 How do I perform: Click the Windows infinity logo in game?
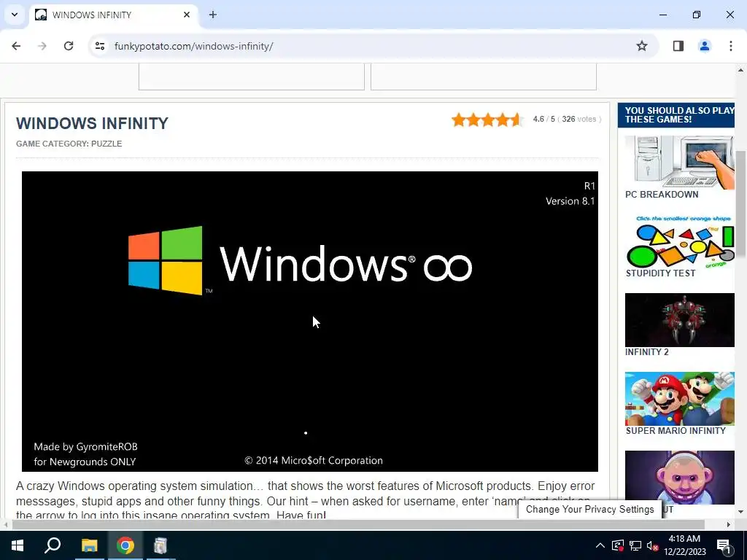click(300, 261)
